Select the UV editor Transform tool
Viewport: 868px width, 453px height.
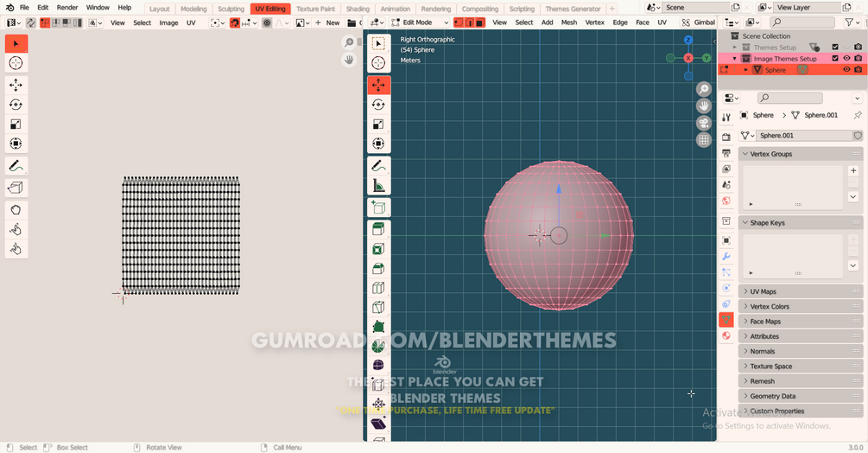tap(16, 144)
